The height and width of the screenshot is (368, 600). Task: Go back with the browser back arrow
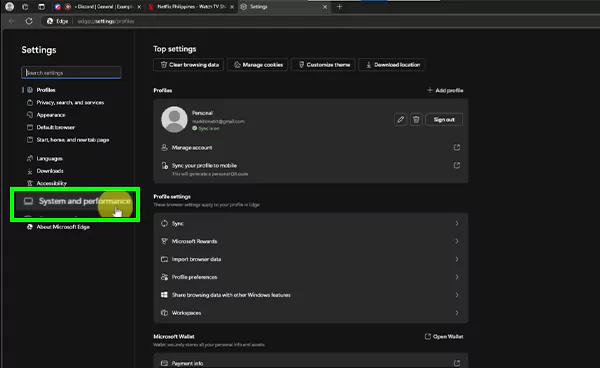tap(11, 21)
